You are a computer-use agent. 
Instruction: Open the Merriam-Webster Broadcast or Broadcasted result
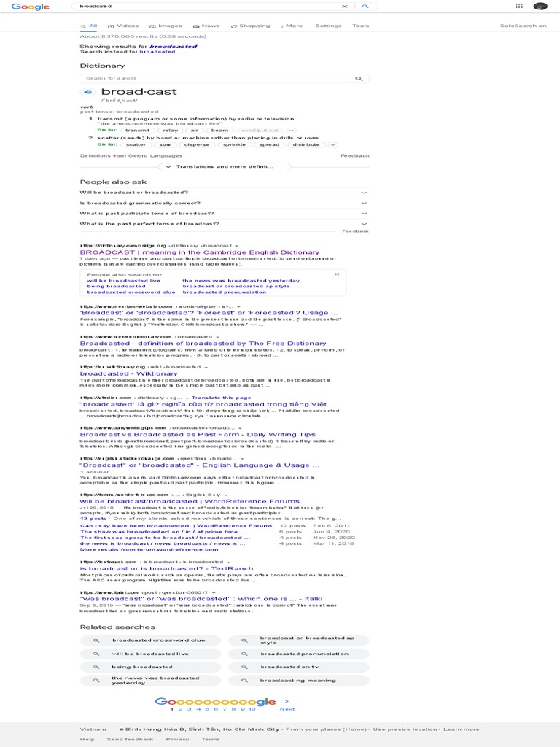coord(209,313)
